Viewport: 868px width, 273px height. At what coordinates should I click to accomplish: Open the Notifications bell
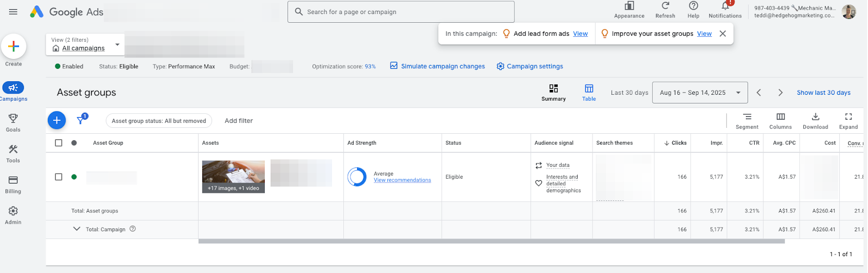point(725,9)
